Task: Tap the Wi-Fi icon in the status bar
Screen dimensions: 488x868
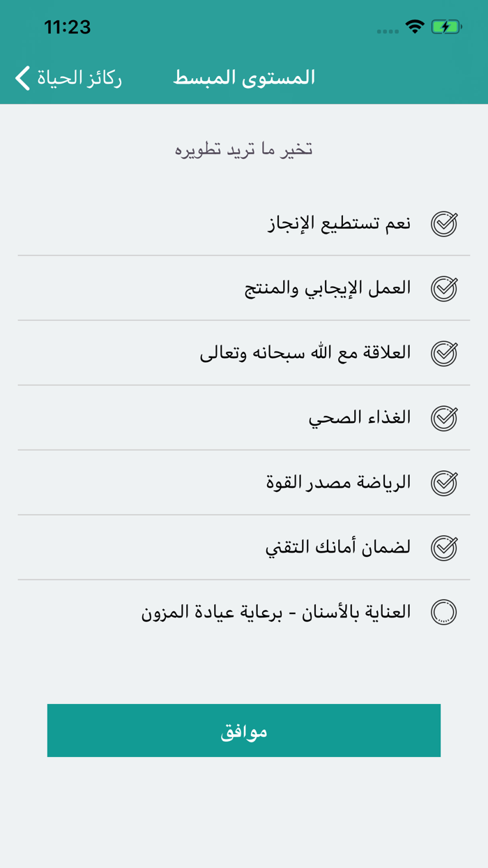Action: 413,27
